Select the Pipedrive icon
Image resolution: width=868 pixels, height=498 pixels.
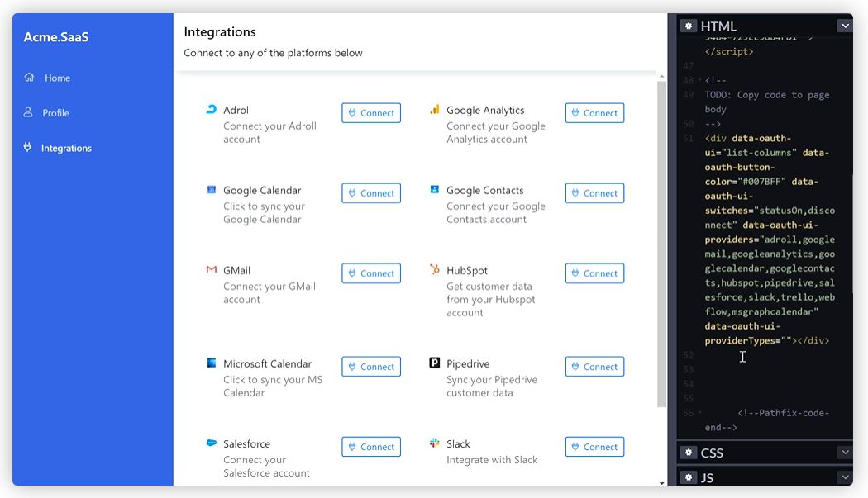pyautogui.click(x=435, y=363)
